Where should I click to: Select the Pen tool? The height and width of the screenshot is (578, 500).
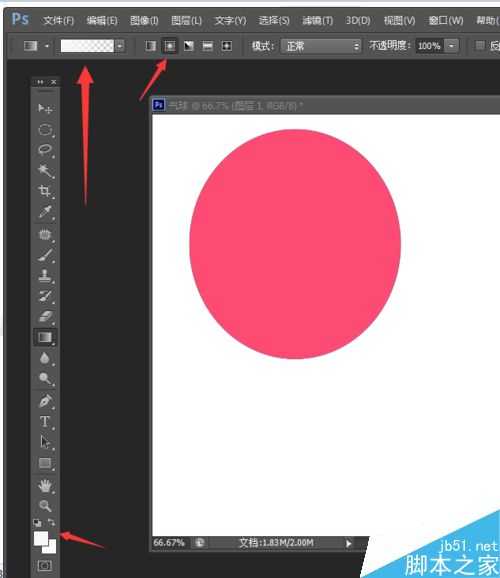pyautogui.click(x=45, y=401)
